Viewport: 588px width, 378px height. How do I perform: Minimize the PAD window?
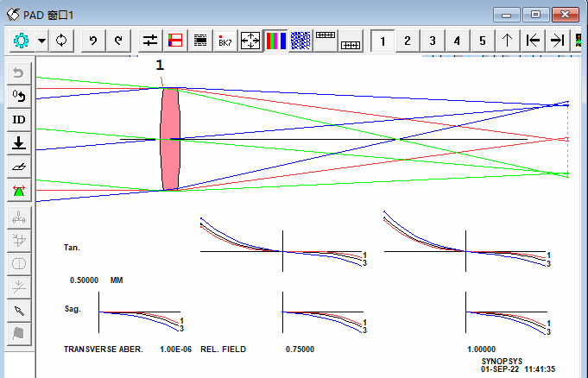(x=507, y=15)
